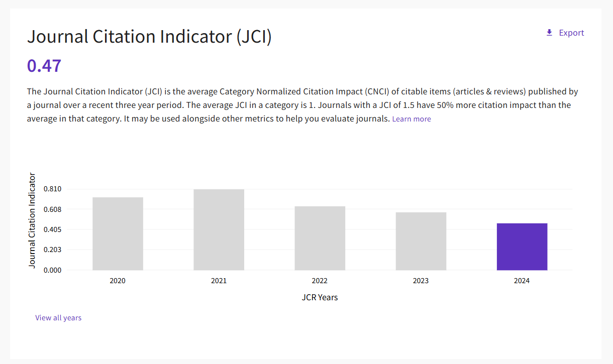
Task: Click the Journal Citation Indicator (JCI) heading
Action: click(x=149, y=37)
